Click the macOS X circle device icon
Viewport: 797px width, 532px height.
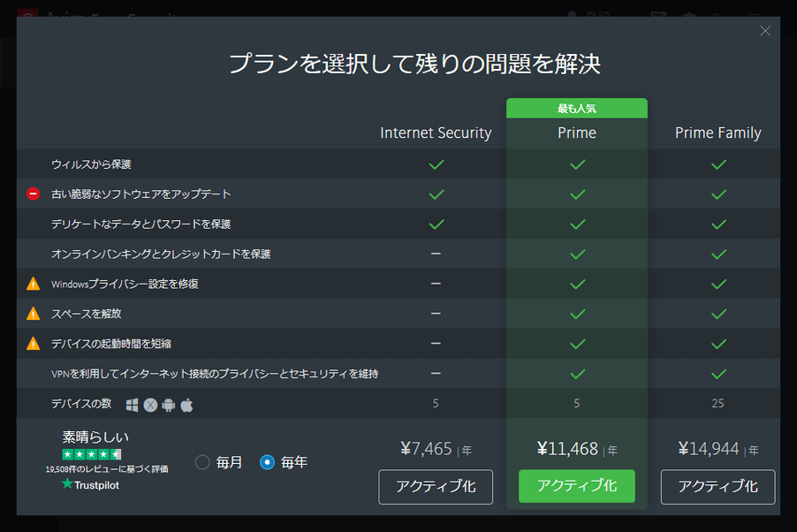click(x=150, y=405)
